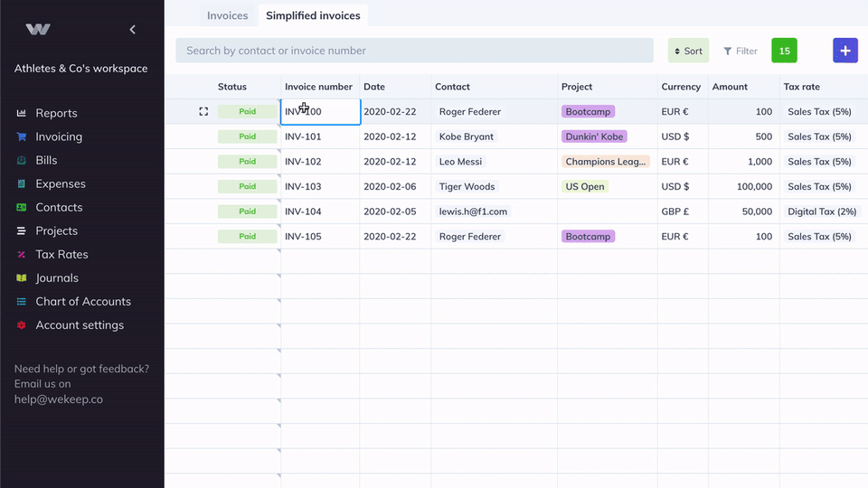The image size is (868, 488).
Task: Open the Sort dropdown
Action: click(x=688, y=51)
